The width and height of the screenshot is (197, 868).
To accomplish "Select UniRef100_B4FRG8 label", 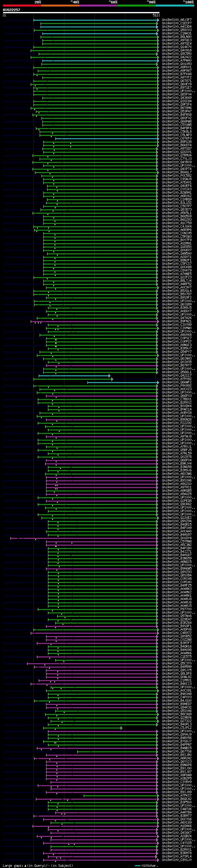I will tap(177, 115).
